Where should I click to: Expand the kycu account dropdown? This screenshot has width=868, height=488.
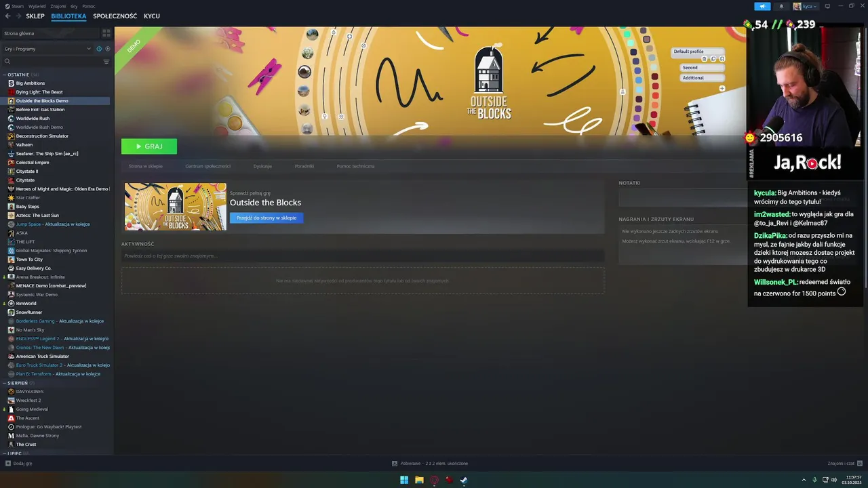[x=806, y=6]
